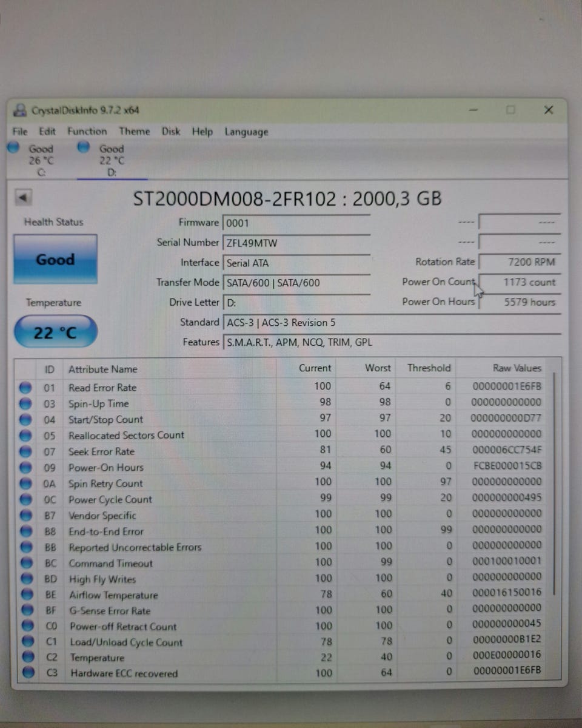Click the Power On Hours 5579 field
The width and height of the screenshot is (582, 728).
point(520,302)
